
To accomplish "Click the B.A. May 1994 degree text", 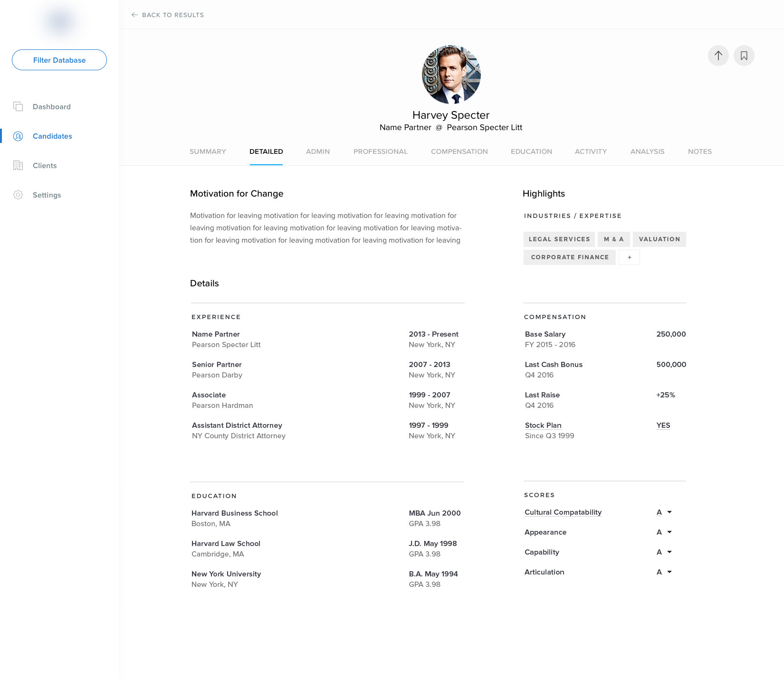I will (x=433, y=574).
